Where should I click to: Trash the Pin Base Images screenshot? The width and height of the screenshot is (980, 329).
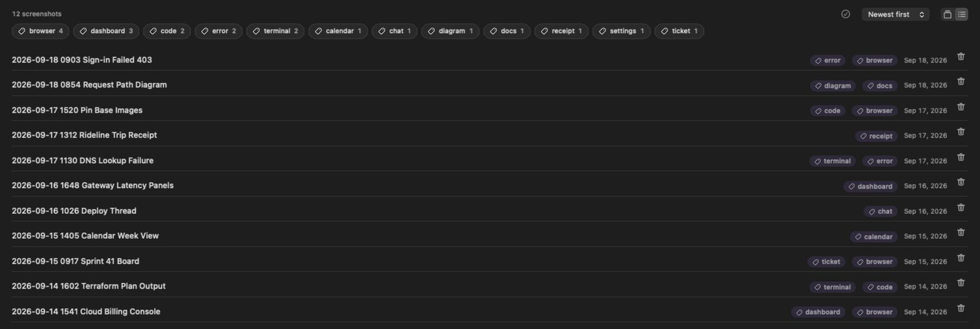961,107
